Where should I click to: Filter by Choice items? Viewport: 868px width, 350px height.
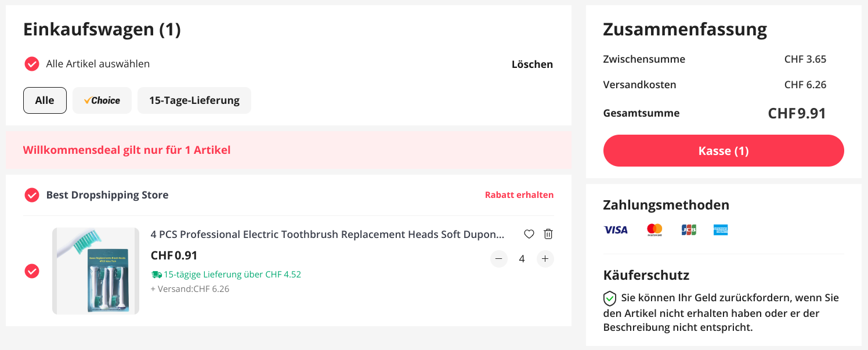pos(102,100)
